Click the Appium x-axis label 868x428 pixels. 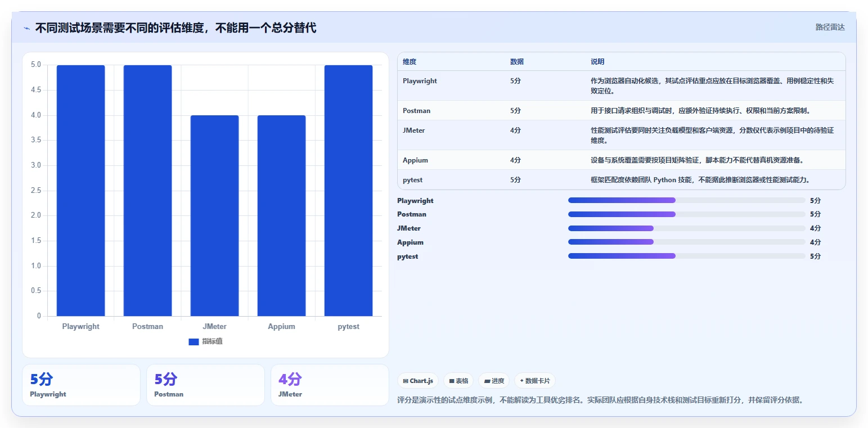tap(281, 327)
